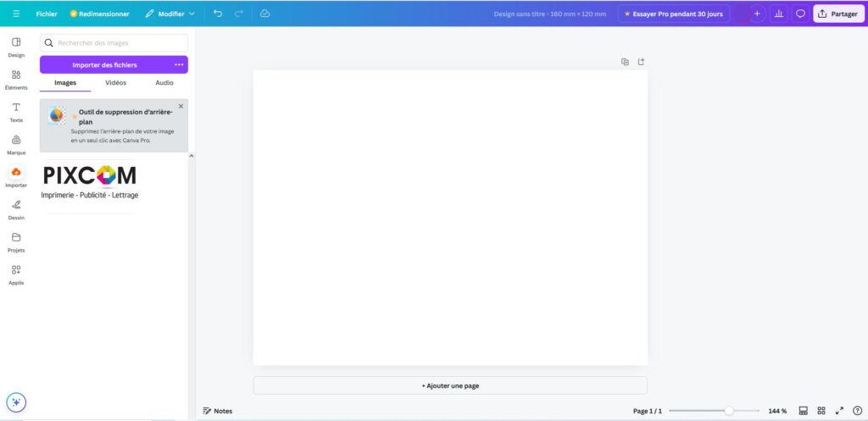The image size is (868, 421).
Task: Open the Fichier menu
Action: coord(47,14)
